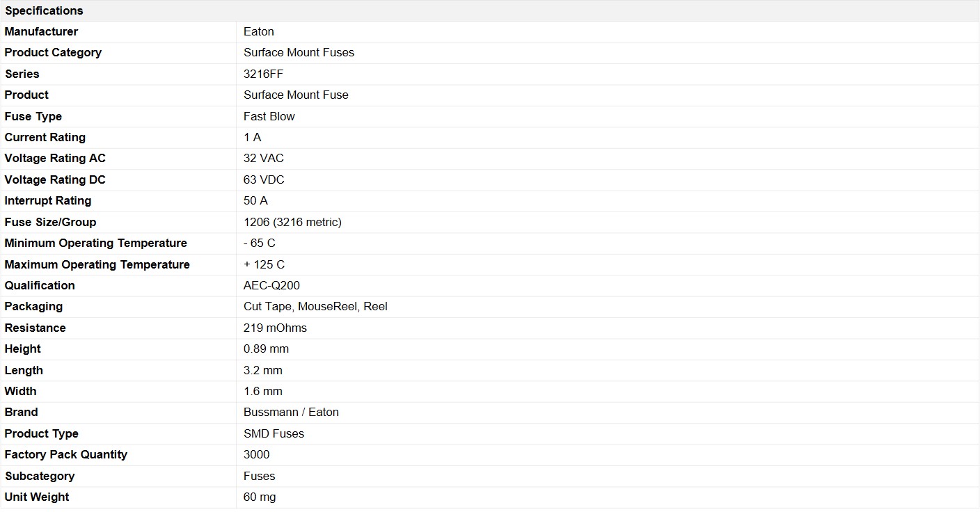Select the Manufacturer label
Image resolution: width=980 pixels, height=512 pixels.
coord(41,31)
